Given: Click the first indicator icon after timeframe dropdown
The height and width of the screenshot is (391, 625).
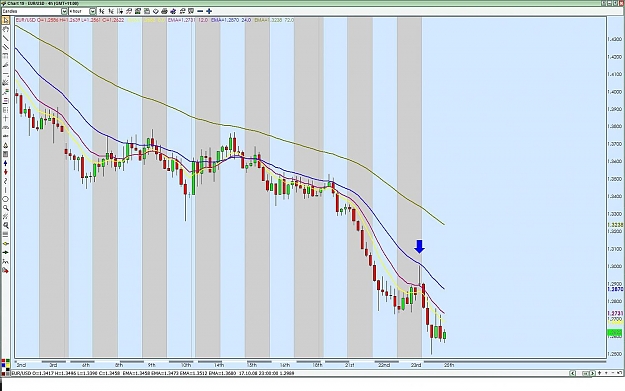Looking at the screenshot, I should tap(102, 11).
